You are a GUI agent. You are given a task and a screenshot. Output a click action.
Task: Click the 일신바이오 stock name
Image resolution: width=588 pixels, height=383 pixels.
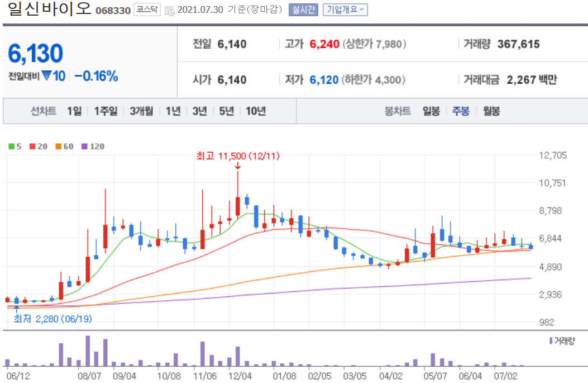pyautogui.click(x=49, y=9)
